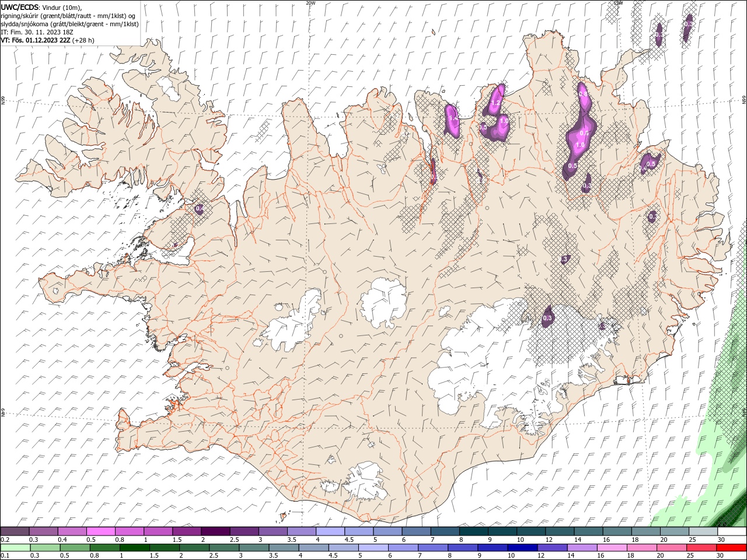Select the bright red rain swatch above 30
The image size is (747, 560).
731,548
